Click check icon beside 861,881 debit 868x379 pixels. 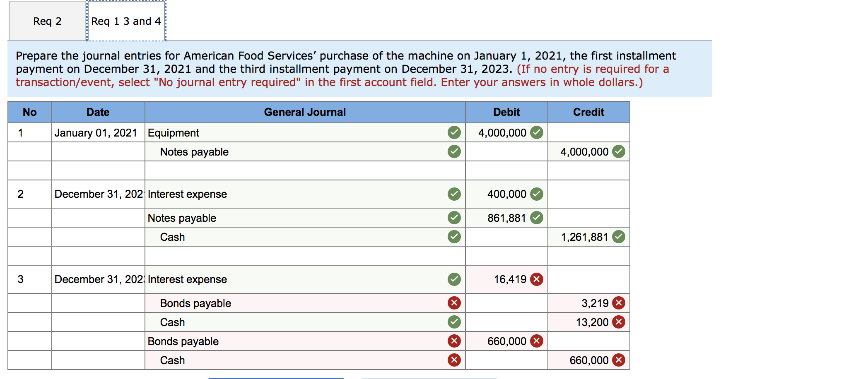[x=536, y=218]
